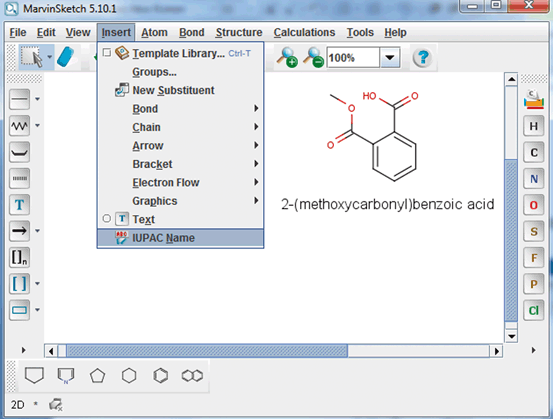Viewport: 553px width, 419px height.
Task: Pick the Chlorine atom button
Action: (534, 310)
